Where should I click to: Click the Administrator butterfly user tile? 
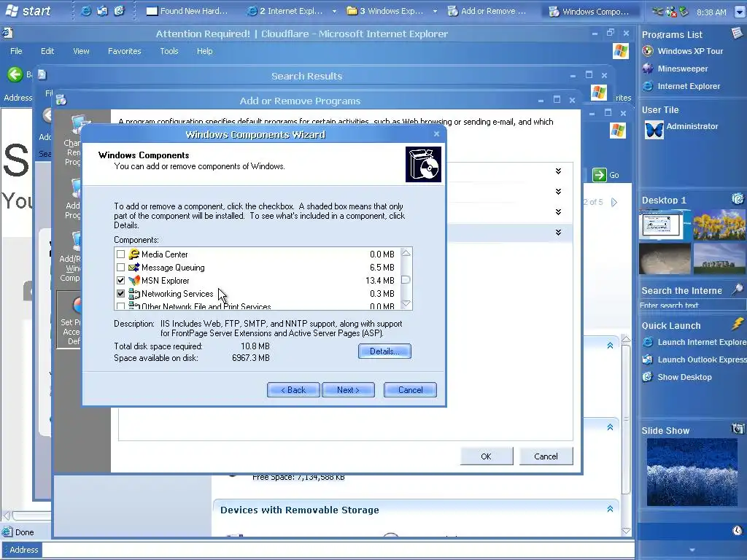654,130
